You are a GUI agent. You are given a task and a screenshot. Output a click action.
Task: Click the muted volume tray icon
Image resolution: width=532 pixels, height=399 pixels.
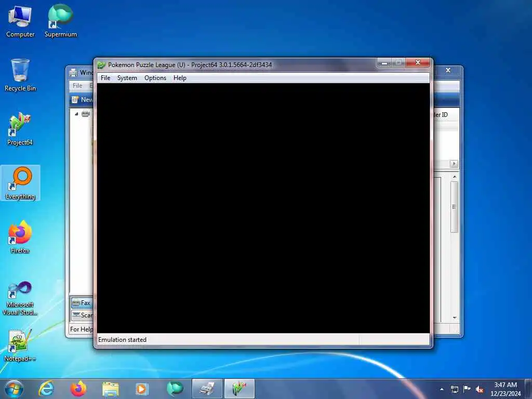click(480, 389)
